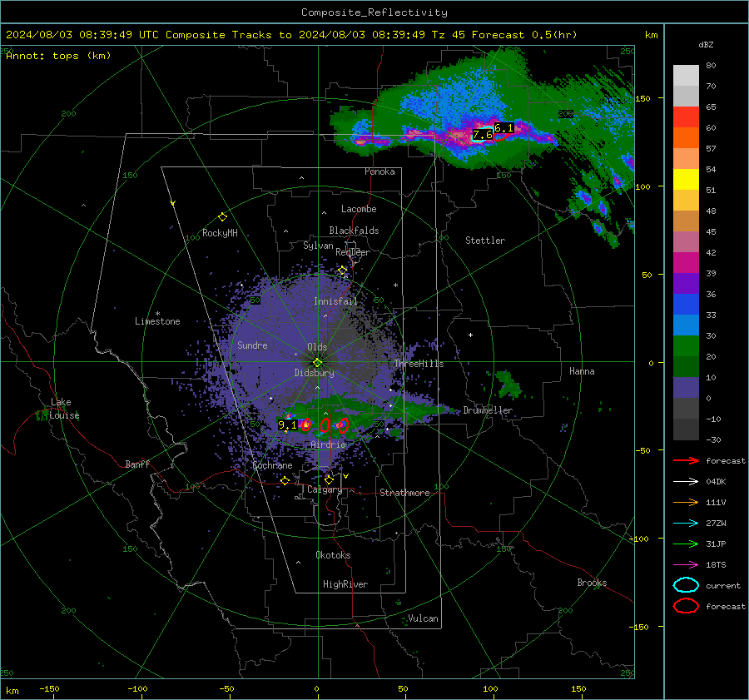The width and height of the screenshot is (749, 700).
Task: Click the 'Annot: tops (km)' annotation text
Action: point(58,56)
